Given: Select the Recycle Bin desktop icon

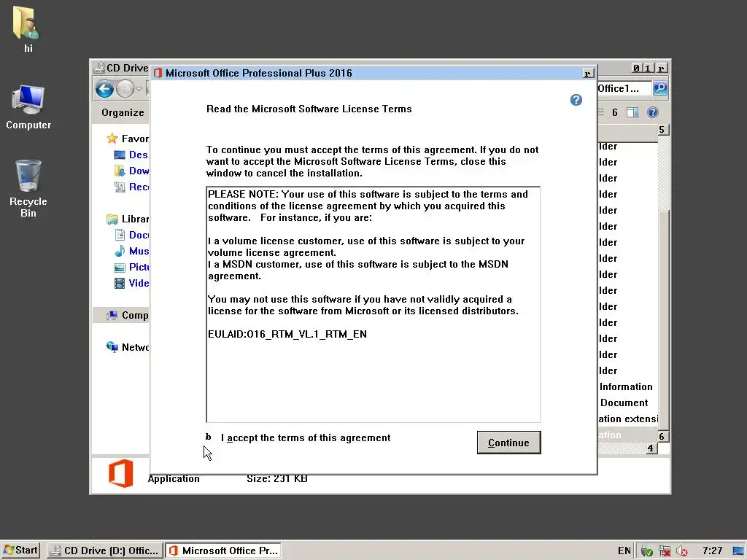Looking at the screenshot, I should 28,189.
